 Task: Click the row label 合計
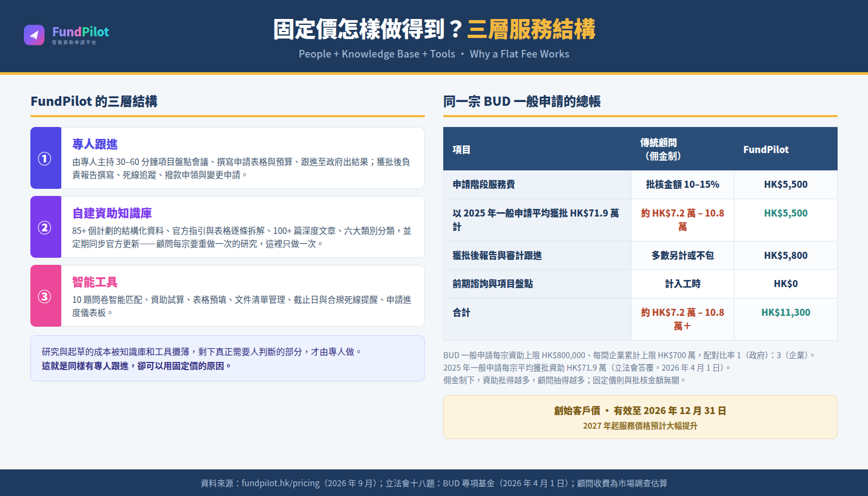pyautogui.click(x=462, y=313)
